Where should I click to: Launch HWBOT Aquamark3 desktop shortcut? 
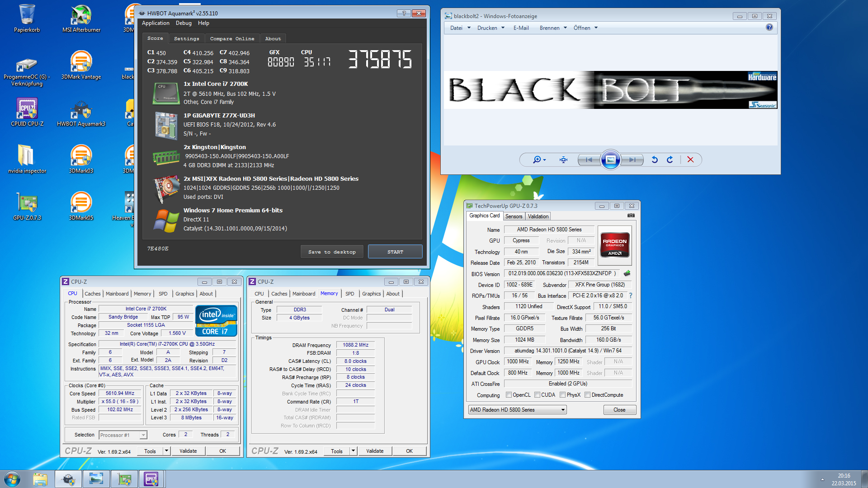81,112
